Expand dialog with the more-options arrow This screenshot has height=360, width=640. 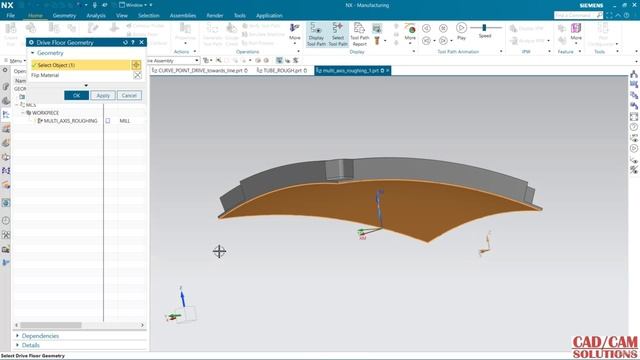pos(86,85)
